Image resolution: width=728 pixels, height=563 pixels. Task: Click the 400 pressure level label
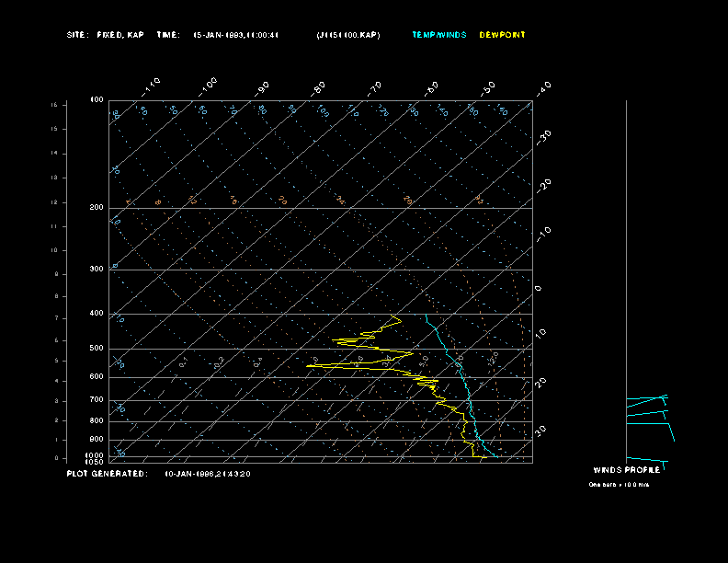tap(97, 314)
